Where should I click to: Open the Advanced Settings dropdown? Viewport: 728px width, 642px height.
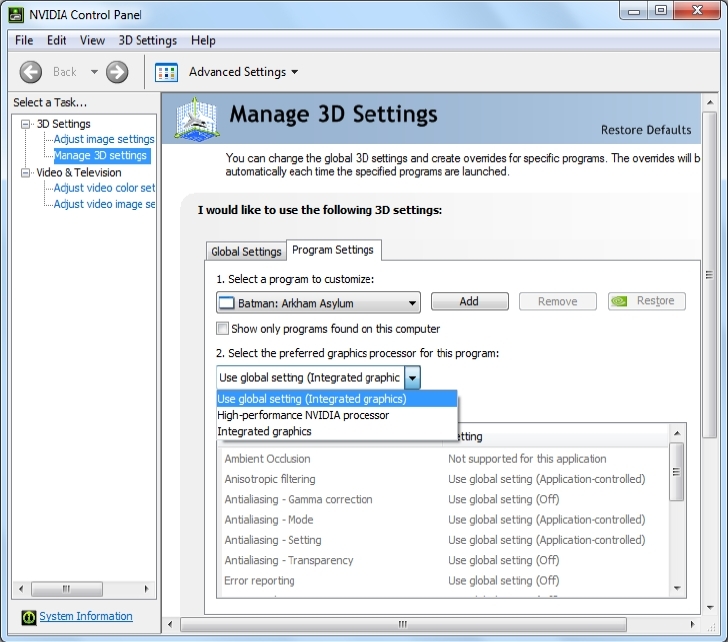(244, 72)
